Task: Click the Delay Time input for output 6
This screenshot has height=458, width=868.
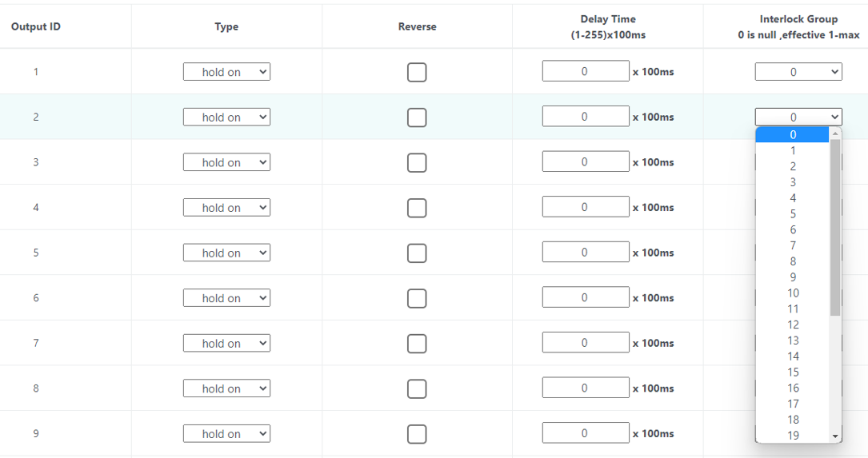Action: (x=585, y=297)
